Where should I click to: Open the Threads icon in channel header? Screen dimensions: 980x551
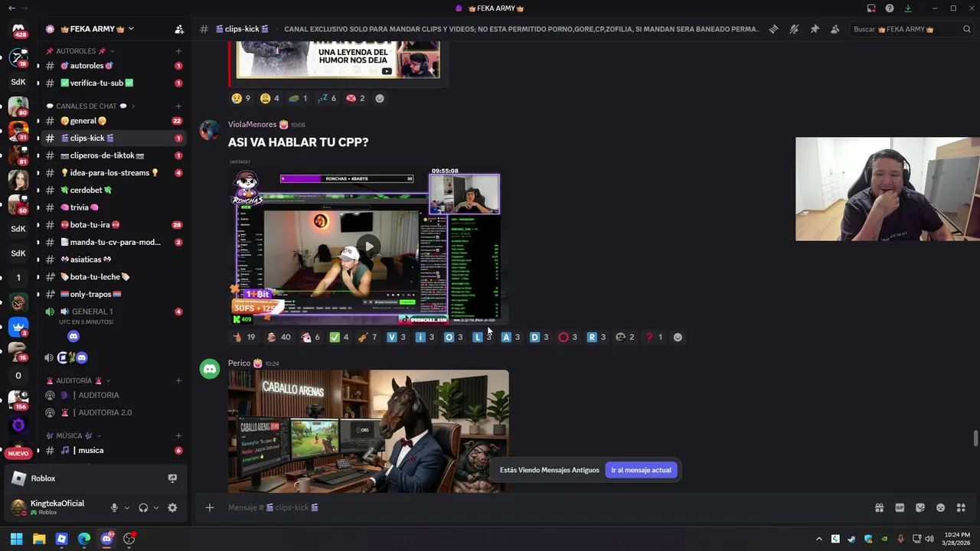click(x=773, y=29)
